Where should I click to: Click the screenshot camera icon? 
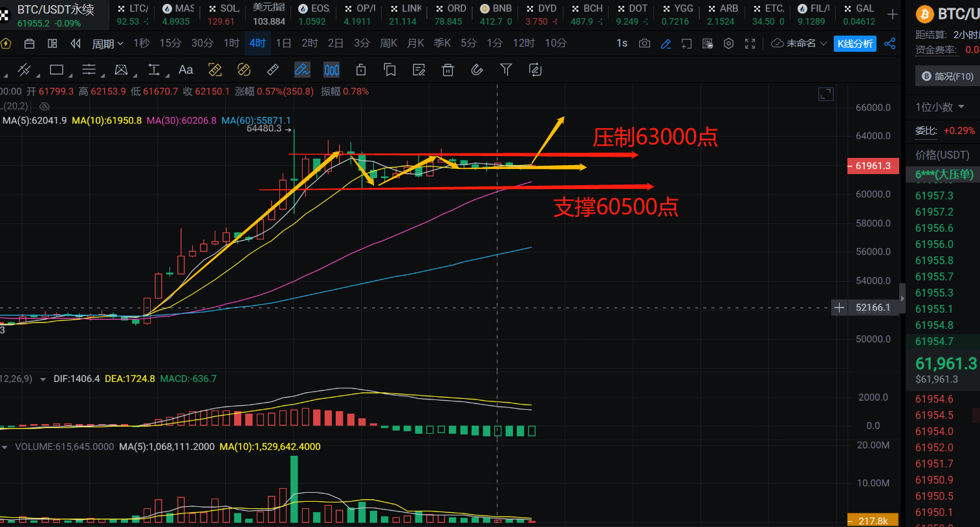tap(644, 43)
